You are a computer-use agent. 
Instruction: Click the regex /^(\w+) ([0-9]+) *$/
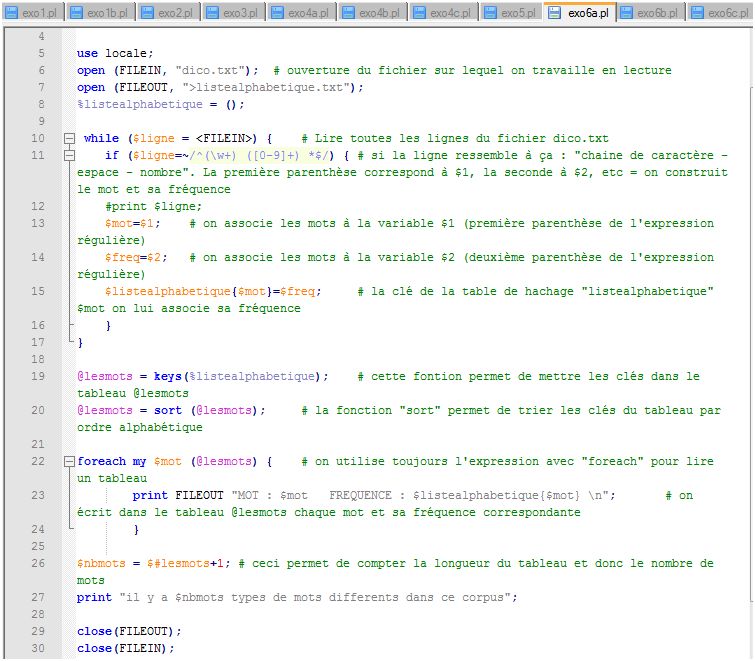261,156
